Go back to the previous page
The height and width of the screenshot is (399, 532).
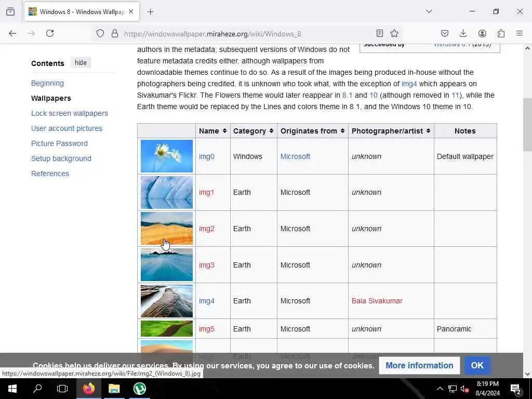tap(12, 33)
